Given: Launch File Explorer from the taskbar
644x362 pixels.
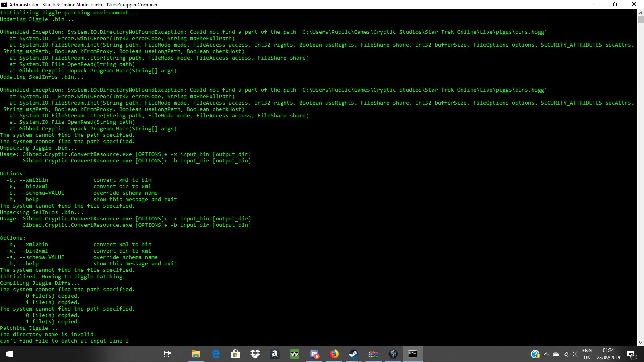Looking at the screenshot, I should [196, 354].
